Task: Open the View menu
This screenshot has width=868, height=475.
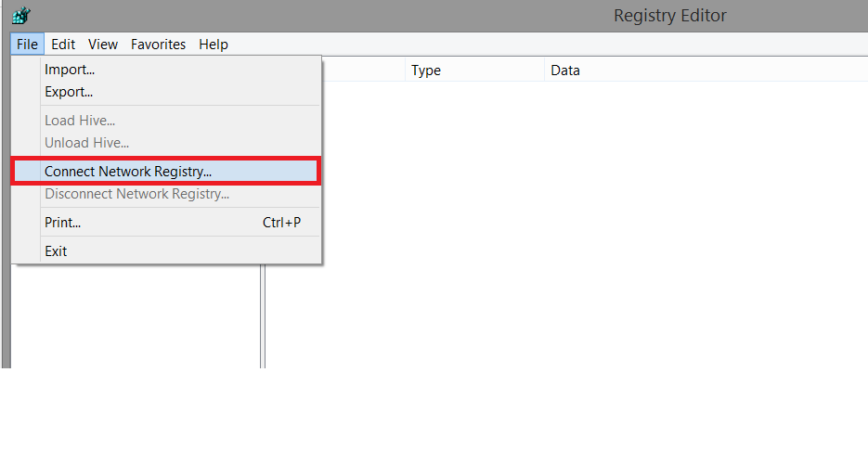Action: 103,45
